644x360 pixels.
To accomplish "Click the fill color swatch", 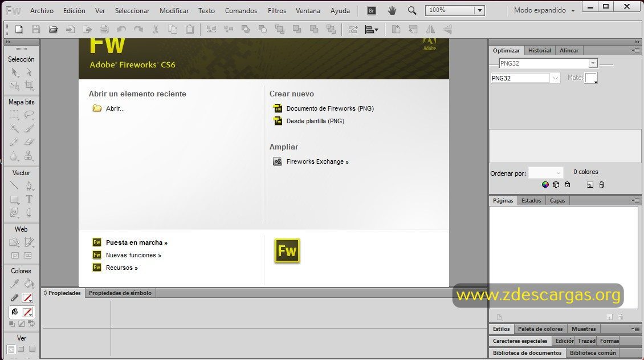I will coord(27,312).
